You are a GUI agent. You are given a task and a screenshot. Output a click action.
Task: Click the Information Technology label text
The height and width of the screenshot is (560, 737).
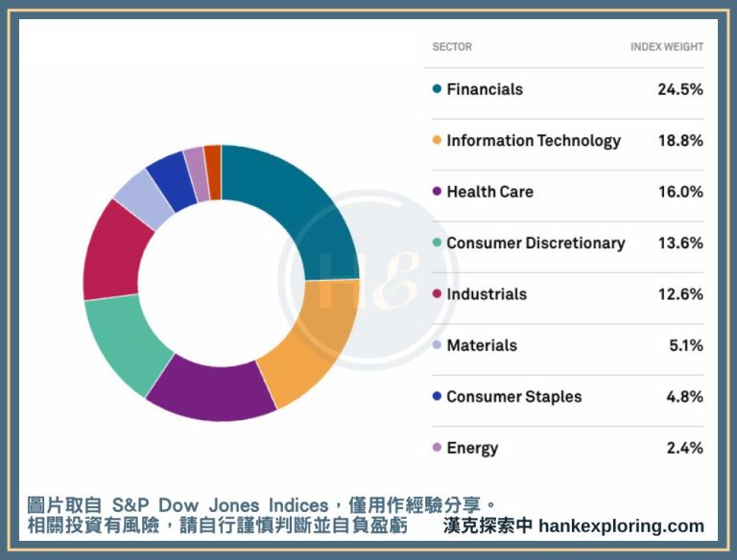[534, 141]
